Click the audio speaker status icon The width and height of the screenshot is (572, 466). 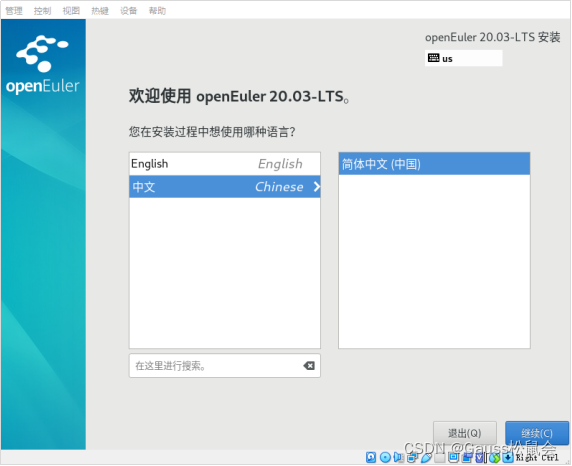click(398, 457)
